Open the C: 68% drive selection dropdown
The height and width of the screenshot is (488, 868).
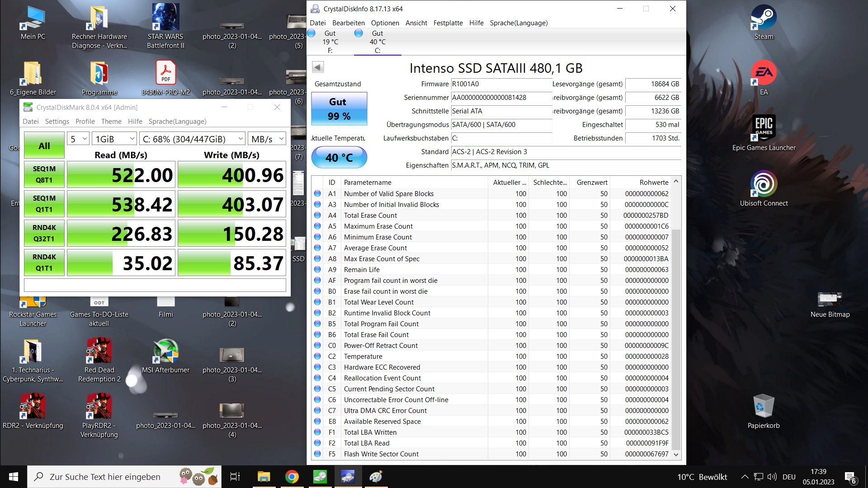(192, 139)
